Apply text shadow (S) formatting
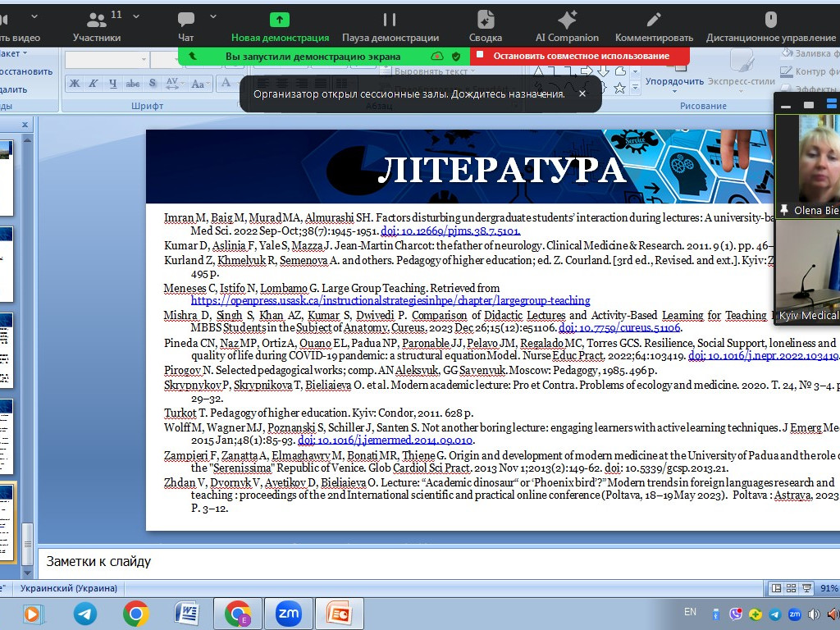 pos(153,83)
